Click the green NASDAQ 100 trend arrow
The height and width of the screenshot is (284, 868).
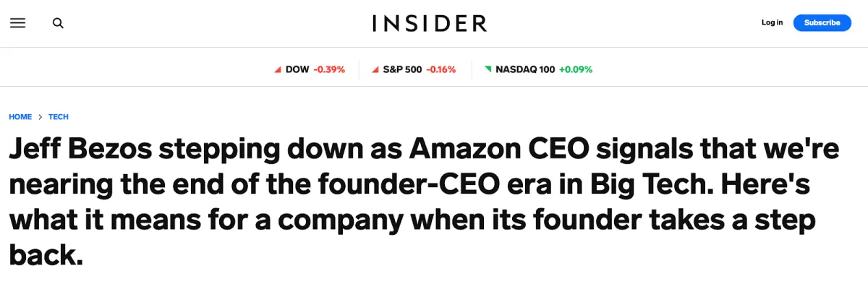488,69
